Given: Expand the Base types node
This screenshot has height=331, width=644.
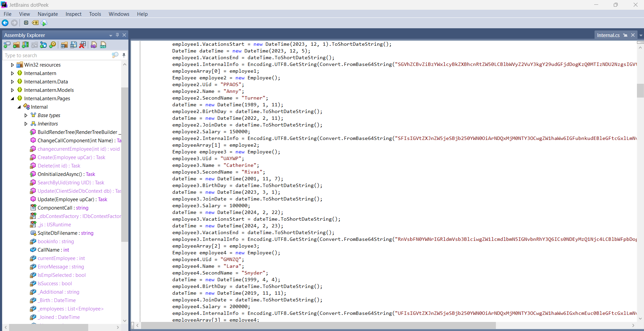Looking at the screenshot, I should (x=26, y=115).
